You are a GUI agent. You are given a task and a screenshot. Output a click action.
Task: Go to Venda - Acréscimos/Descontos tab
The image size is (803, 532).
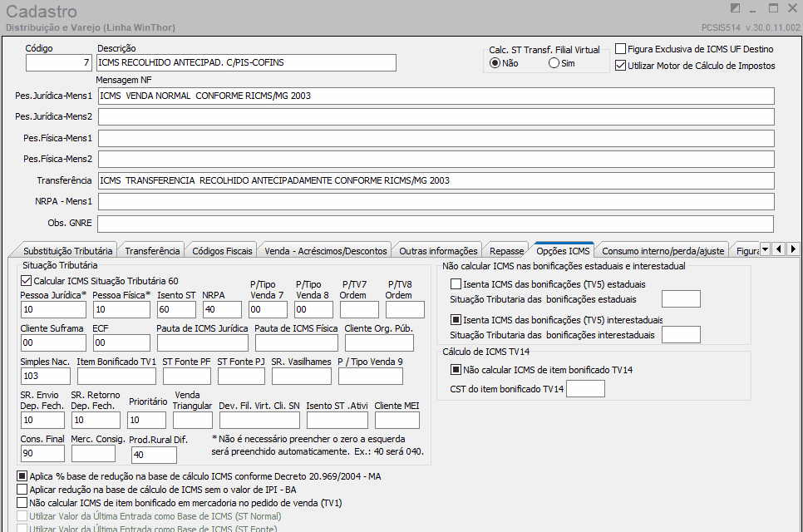pos(326,251)
